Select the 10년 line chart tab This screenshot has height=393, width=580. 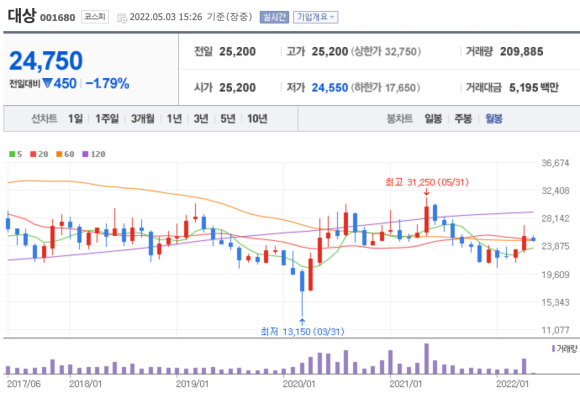pyautogui.click(x=257, y=119)
